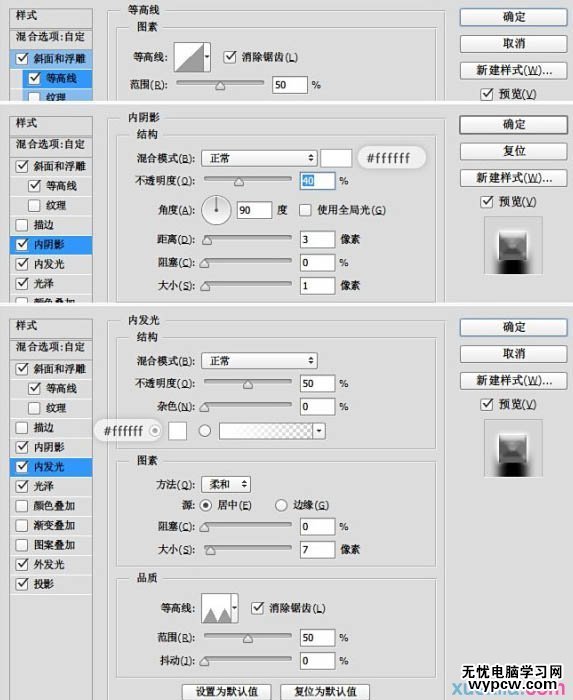
Task: Click 新建样式(W)... in 内阴影 dialog
Action: 514,178
